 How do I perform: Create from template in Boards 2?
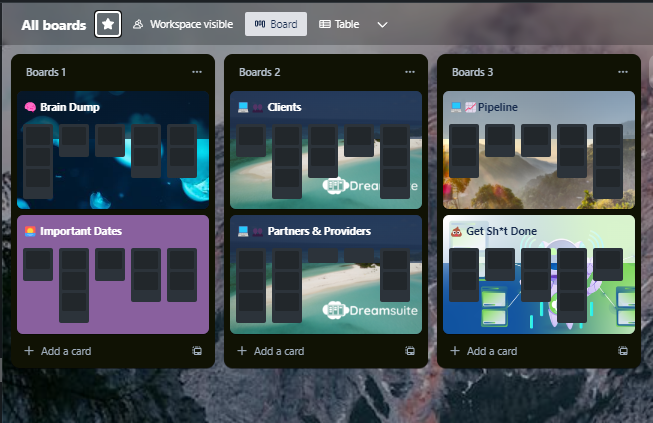click(410, 351)
